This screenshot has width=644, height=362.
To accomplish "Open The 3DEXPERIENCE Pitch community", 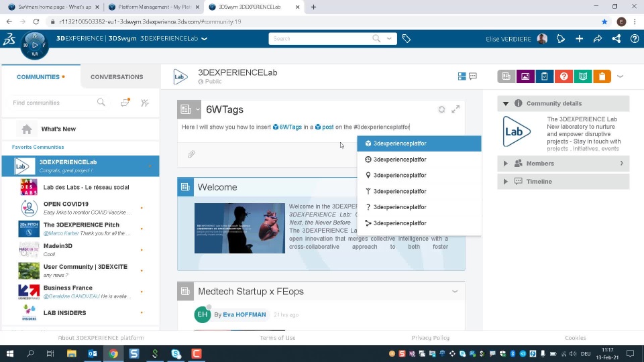I will (x=80, y=229).
